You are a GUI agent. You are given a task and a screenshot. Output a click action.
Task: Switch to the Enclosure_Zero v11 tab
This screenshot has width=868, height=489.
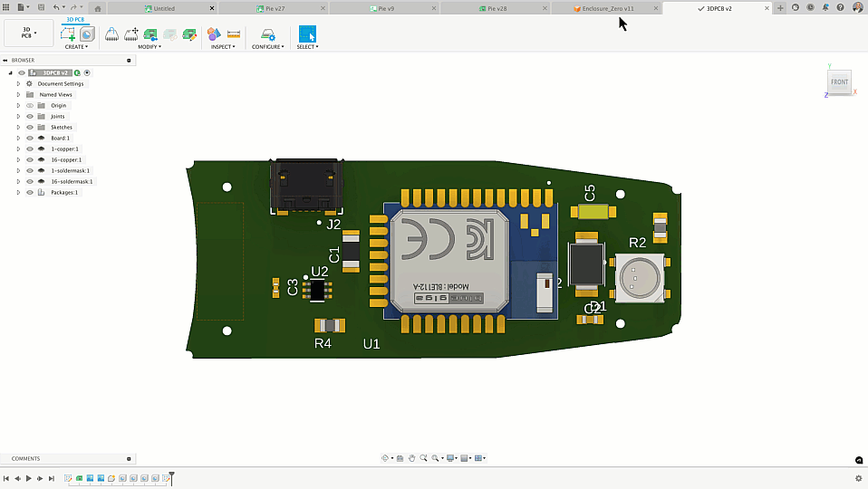pos(608,8)
